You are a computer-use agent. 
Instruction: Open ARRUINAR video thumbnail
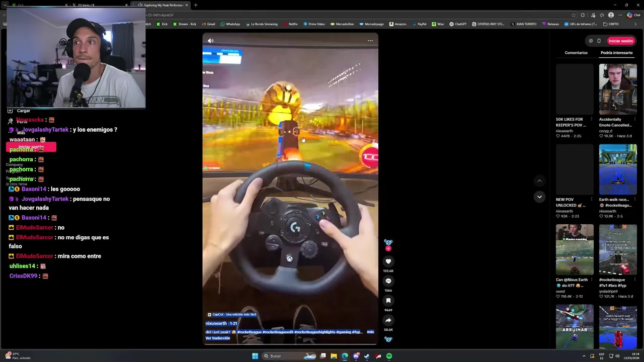(x=575, y=326)
